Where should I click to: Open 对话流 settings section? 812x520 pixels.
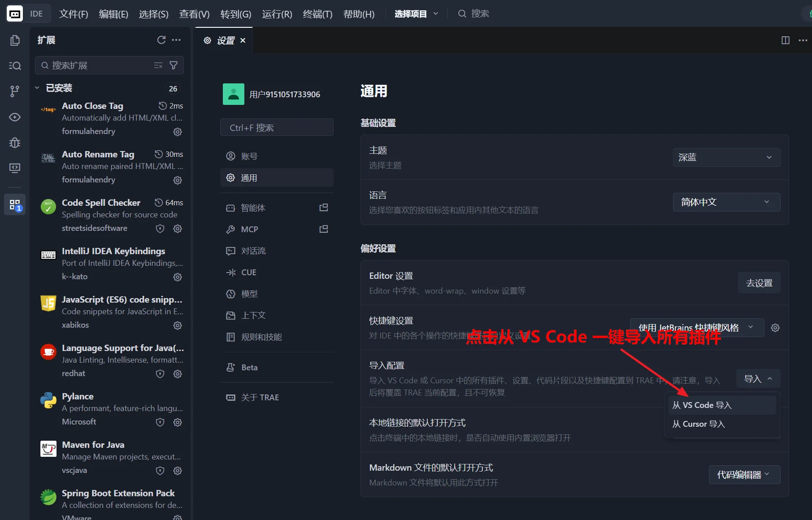(277, 251)
